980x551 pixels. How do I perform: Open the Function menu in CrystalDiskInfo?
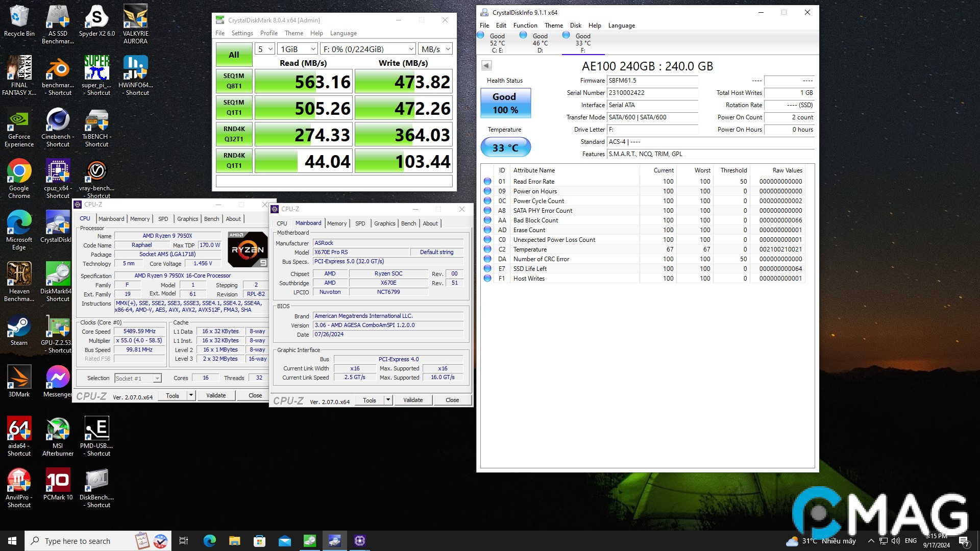pos(525,26)
